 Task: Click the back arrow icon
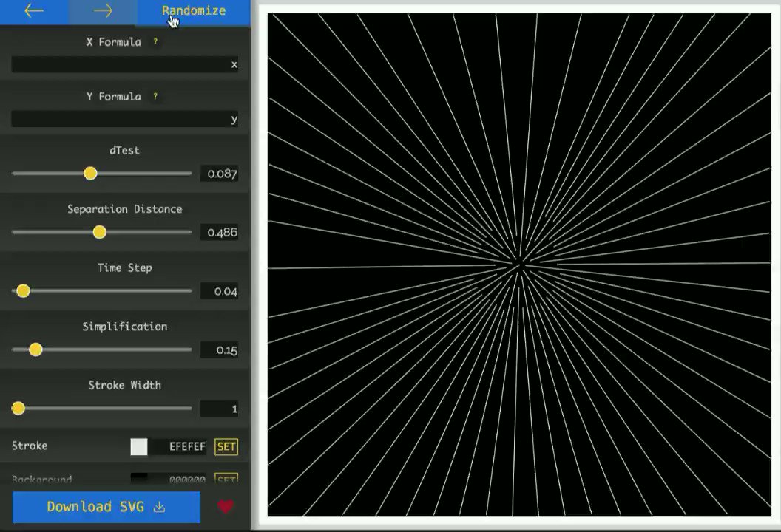[x=34, y=10]
